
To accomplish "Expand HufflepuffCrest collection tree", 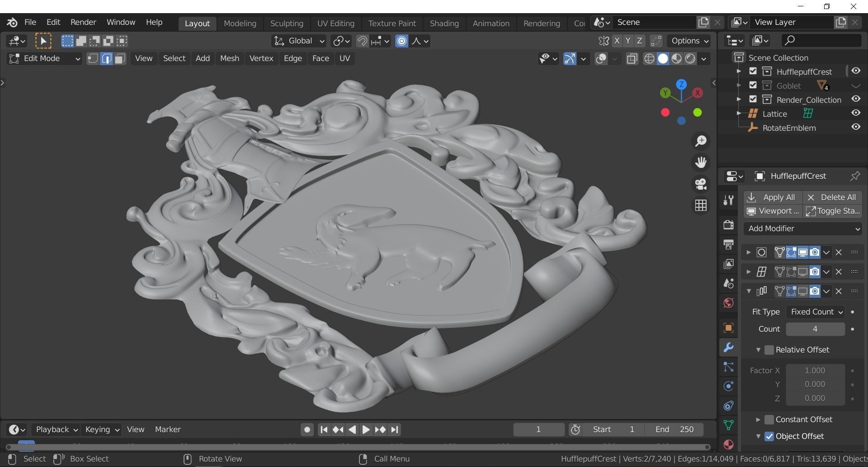I will (739, 71).
